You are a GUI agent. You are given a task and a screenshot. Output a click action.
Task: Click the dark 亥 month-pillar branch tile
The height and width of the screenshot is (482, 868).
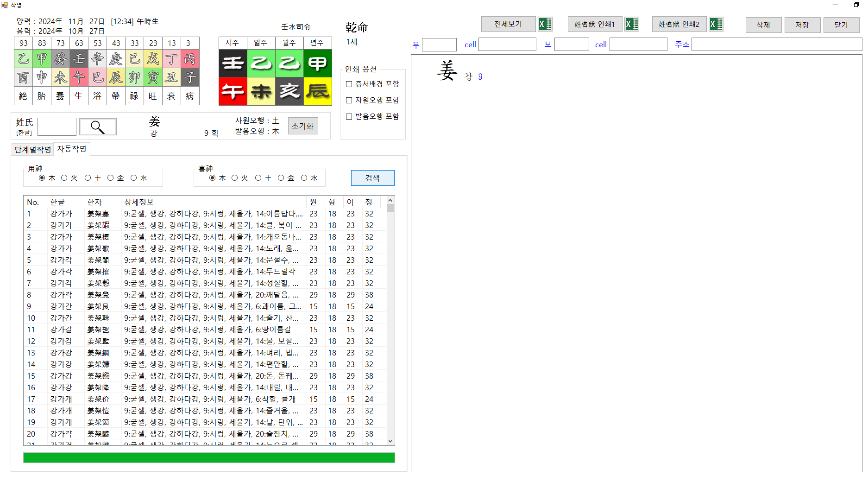click(x=289, y=91)
